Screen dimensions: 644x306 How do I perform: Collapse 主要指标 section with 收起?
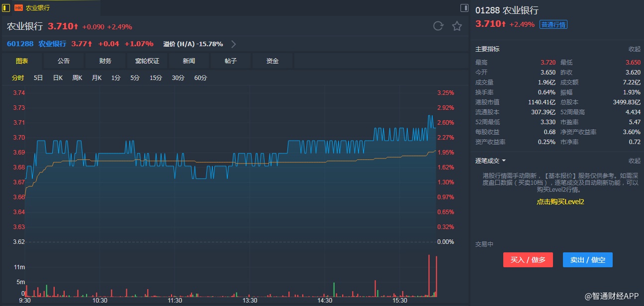point(635,49)
